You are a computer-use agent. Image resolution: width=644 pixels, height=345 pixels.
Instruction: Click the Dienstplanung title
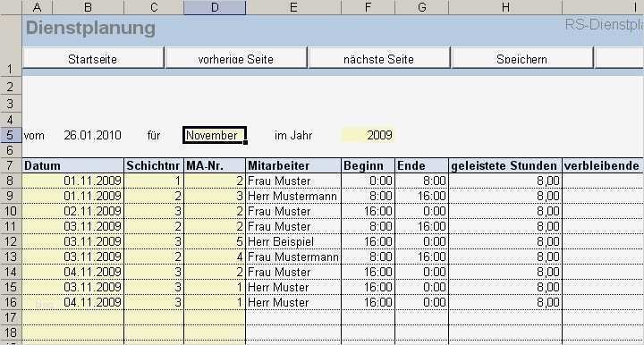[x=90, y=28]
